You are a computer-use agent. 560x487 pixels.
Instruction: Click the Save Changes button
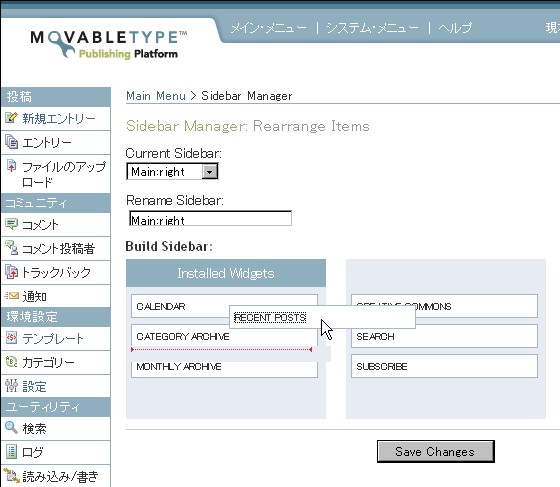(436, 452)
